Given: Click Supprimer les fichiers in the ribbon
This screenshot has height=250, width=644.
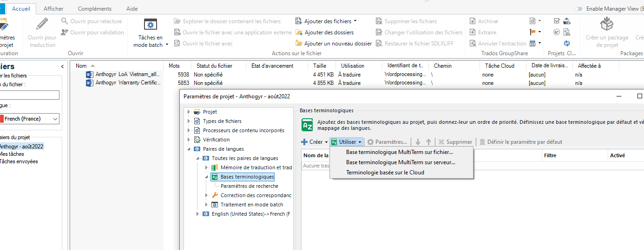Looking at the screenshot, I should pos(407,21).
